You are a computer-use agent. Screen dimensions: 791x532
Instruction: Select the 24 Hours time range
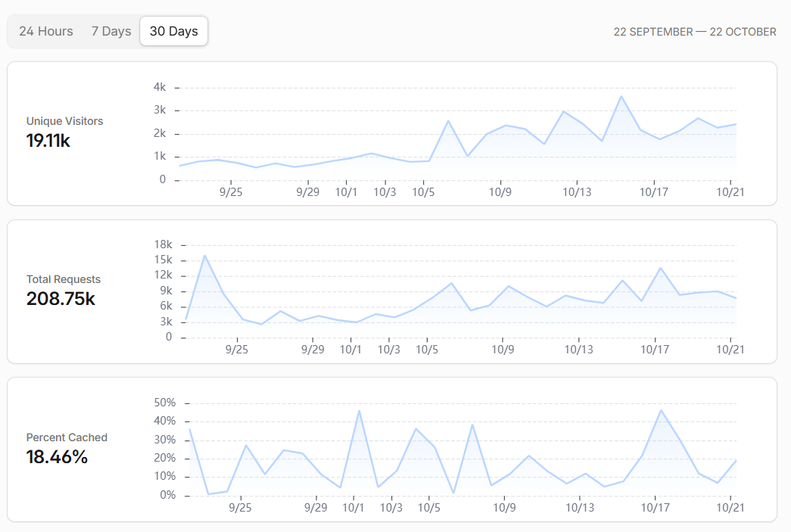(46, 31)
